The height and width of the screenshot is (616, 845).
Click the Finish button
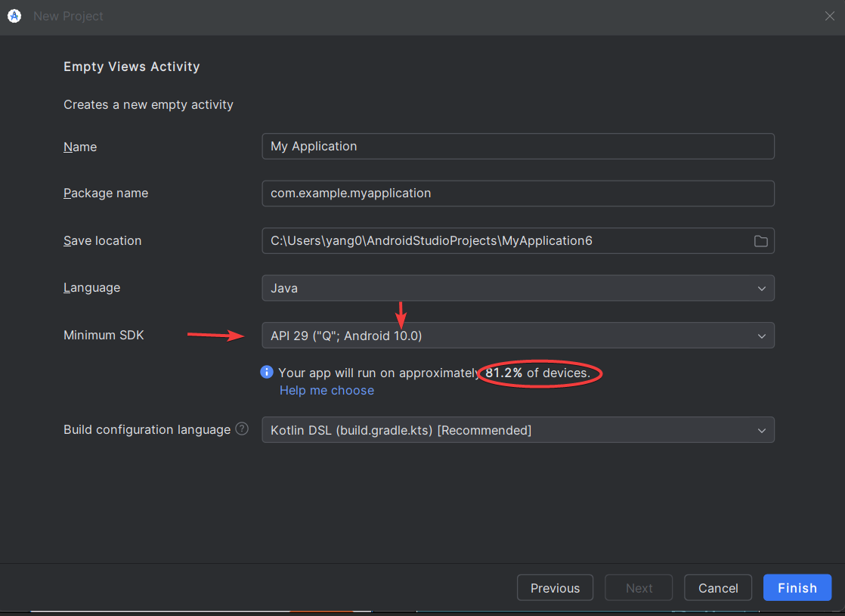(797, 588)
